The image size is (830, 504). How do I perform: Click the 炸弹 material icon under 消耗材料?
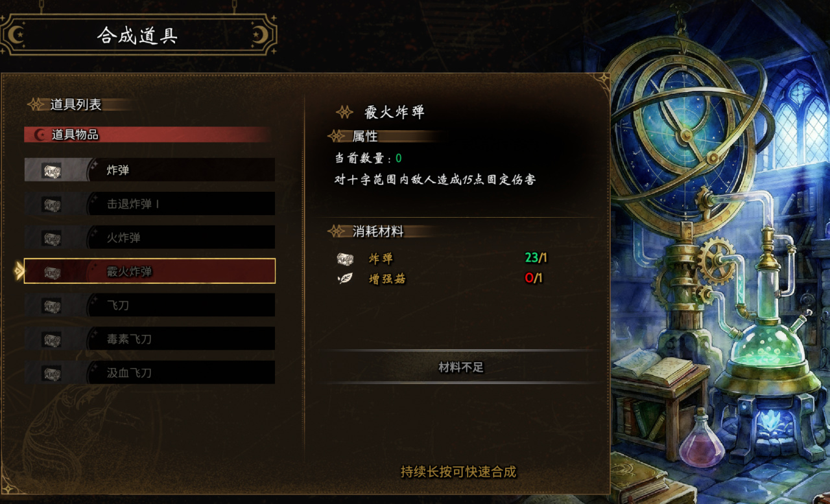(x=345, y=258)
